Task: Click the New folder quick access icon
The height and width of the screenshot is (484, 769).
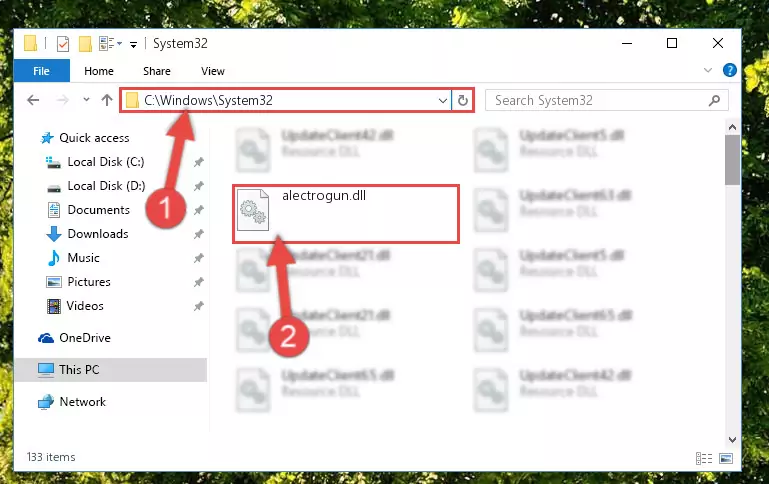Action: click(85, 44)
